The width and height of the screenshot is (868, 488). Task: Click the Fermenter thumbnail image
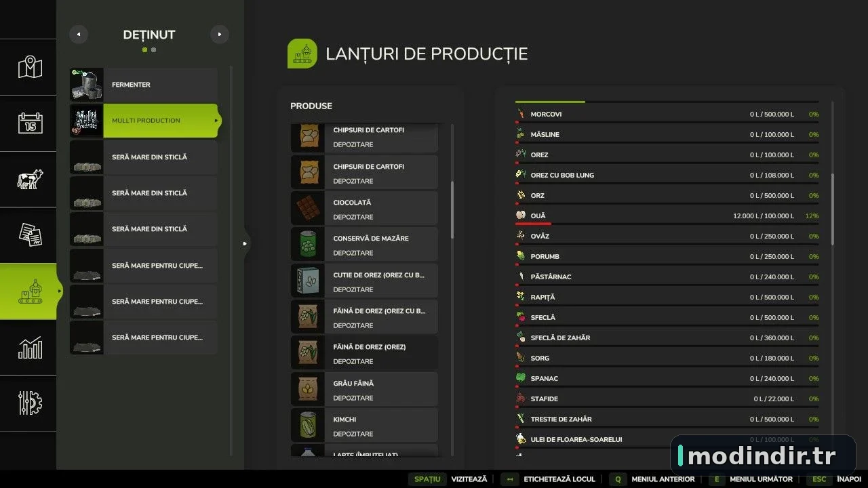point(87,85)
